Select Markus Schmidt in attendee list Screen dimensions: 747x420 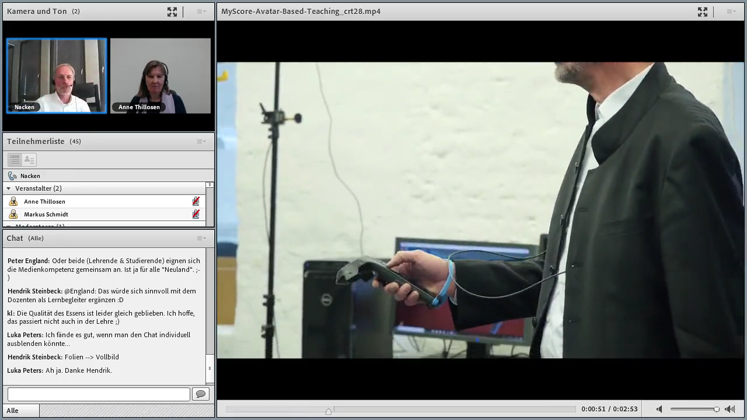[46, 214]
